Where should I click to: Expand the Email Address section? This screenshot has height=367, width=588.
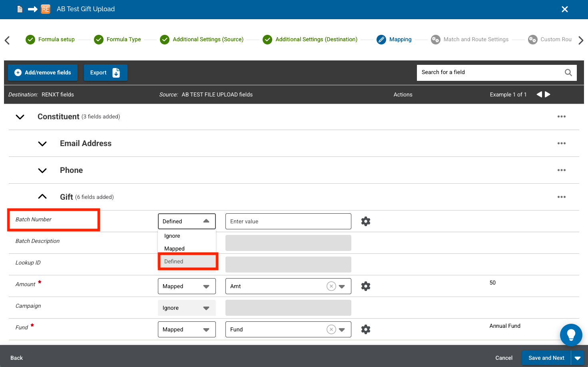[42, 144]
